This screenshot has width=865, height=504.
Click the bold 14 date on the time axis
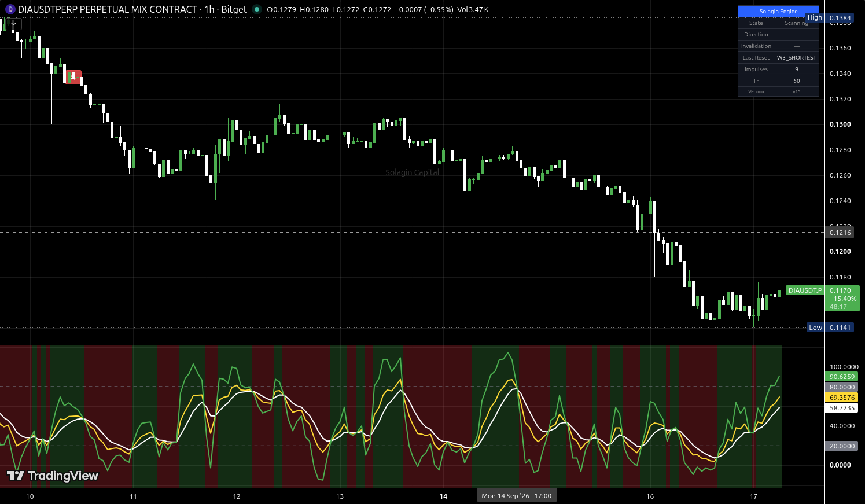[443, 496]
